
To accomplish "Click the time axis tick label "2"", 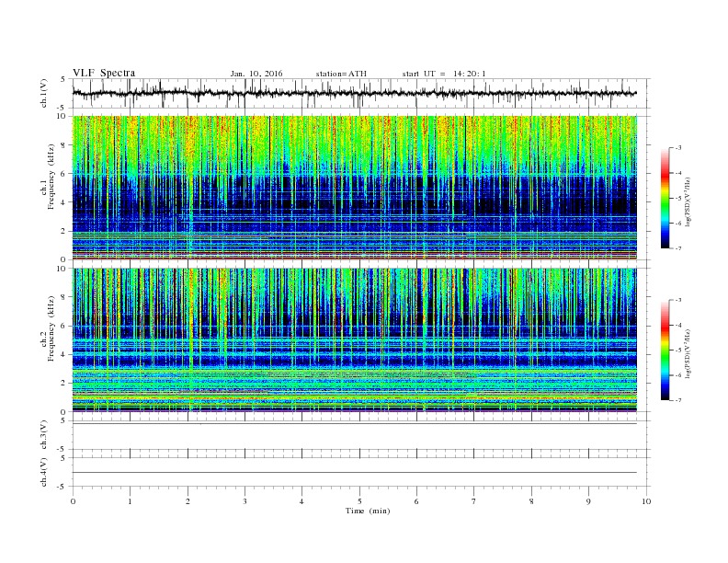I will [x=188, y=501].
